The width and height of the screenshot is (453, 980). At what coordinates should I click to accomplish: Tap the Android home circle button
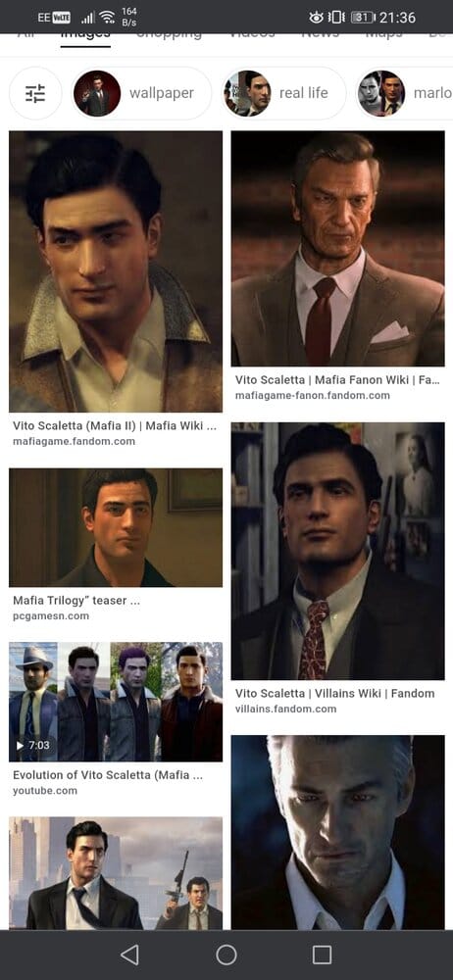point(226,955)
